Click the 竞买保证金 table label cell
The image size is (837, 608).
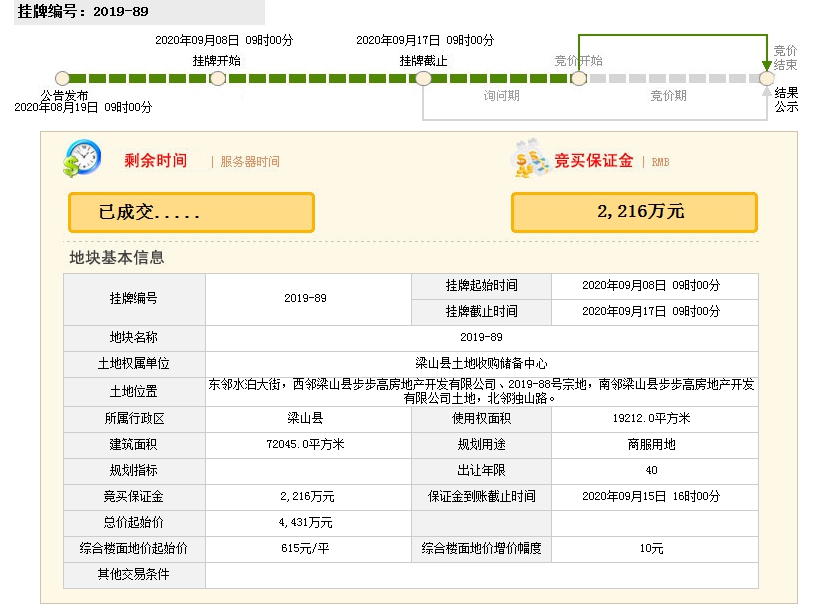(x=134, y=497)
